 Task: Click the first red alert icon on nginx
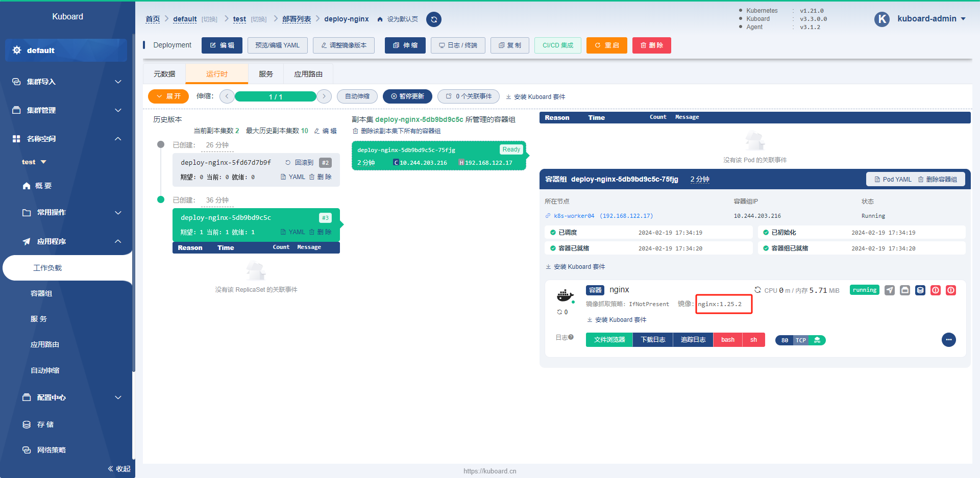tap(936, 290)
